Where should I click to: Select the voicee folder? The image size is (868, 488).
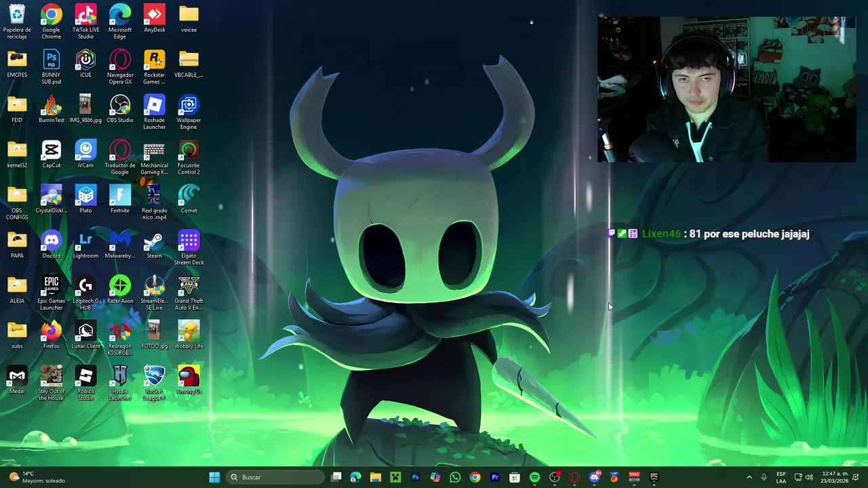pos(189,19)
